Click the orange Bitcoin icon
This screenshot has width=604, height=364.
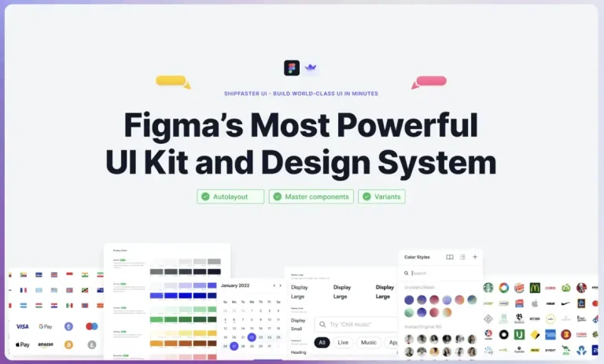(68, 345)
